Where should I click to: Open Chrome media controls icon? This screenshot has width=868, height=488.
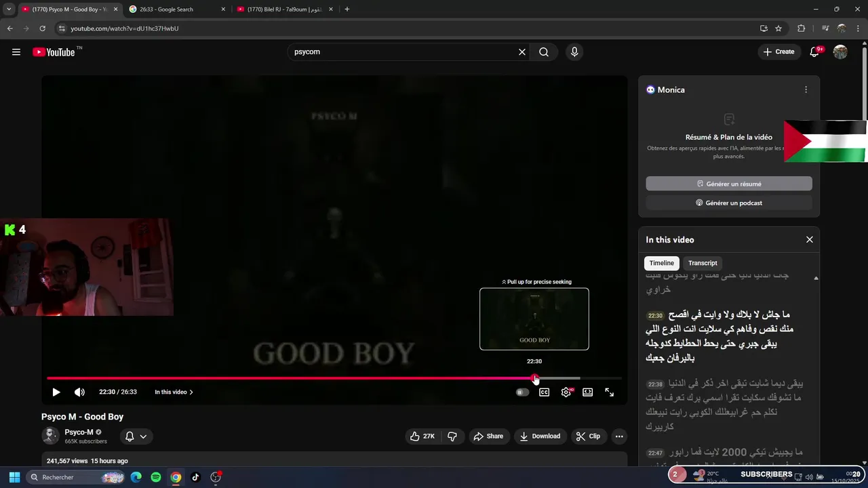tap(825, 28)
